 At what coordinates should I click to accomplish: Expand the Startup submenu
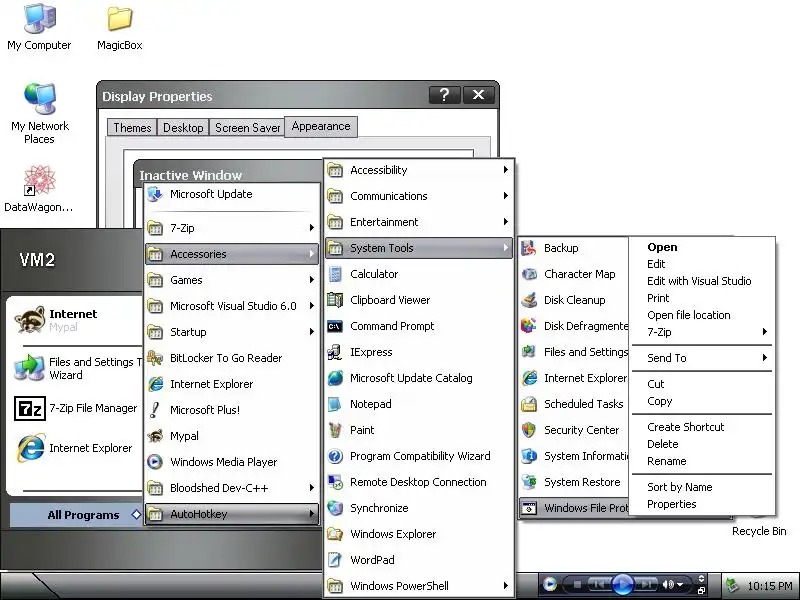pos(232,332)
